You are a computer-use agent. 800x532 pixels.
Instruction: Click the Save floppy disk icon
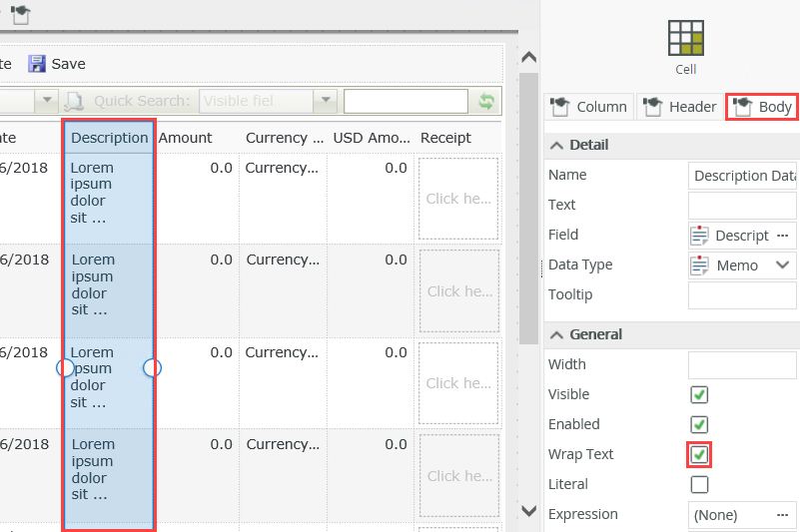[37, 64]
